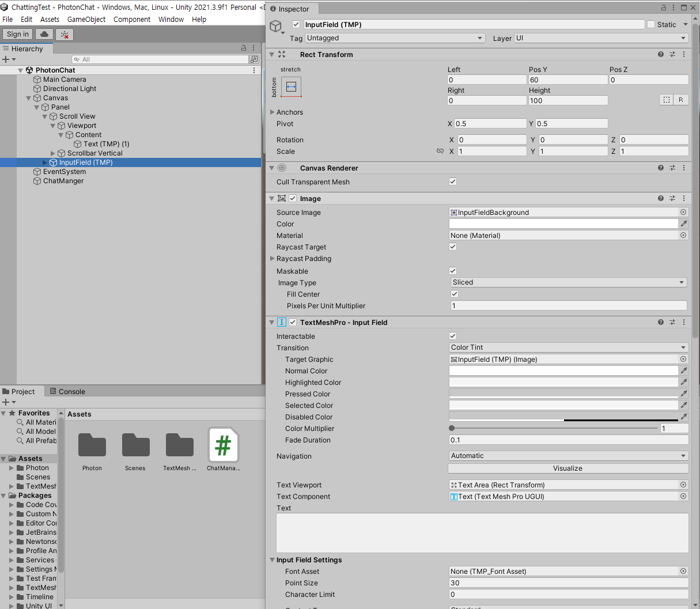Open Hierarchy panel kebab menu
This screenshot has height=609, width=700.
click(253, 48)
